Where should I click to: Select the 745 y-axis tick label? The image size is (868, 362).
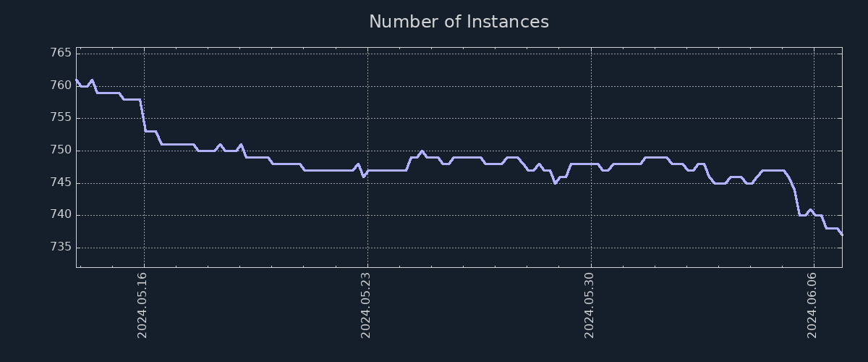tap(61, 182)
